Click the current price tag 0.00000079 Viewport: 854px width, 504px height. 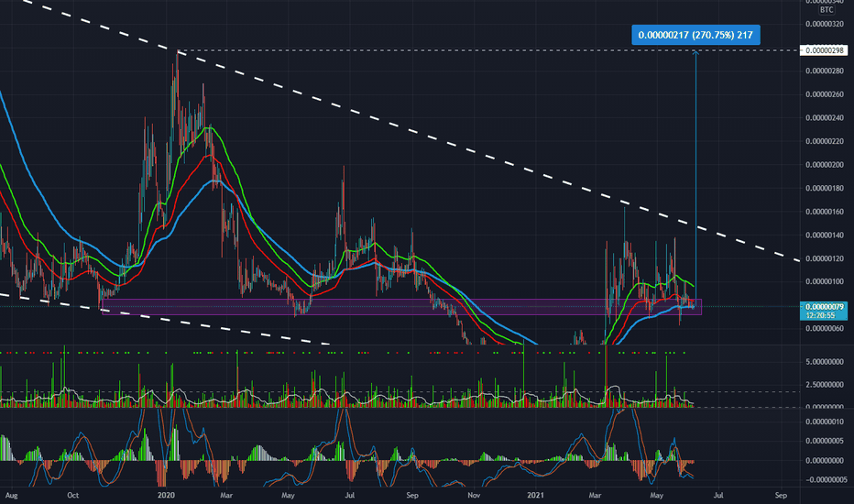[x=824, y=307]
